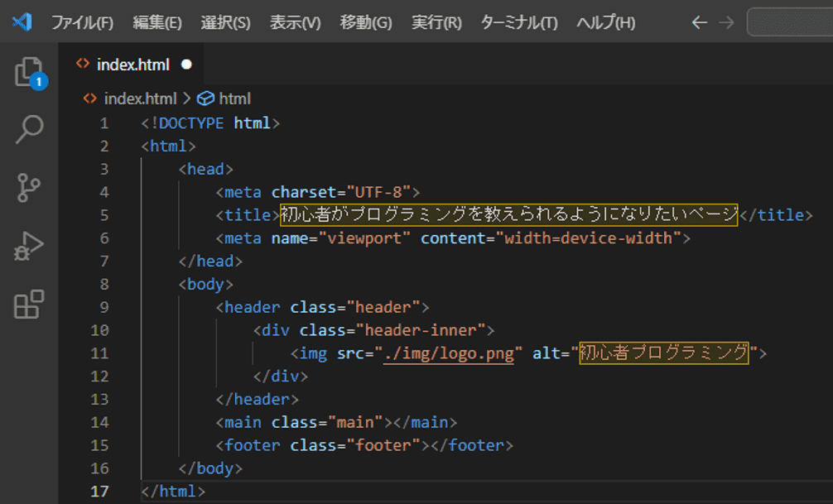Click line number 11 in gutter

(99, 353)
